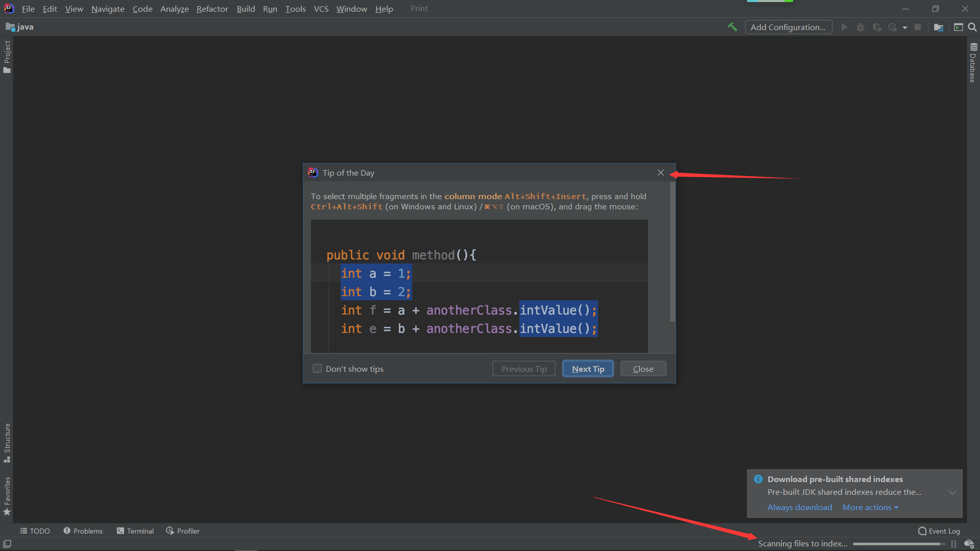Open the Build menu
Viewport: 980px width, 551px height.
click(x=246, y=9)
